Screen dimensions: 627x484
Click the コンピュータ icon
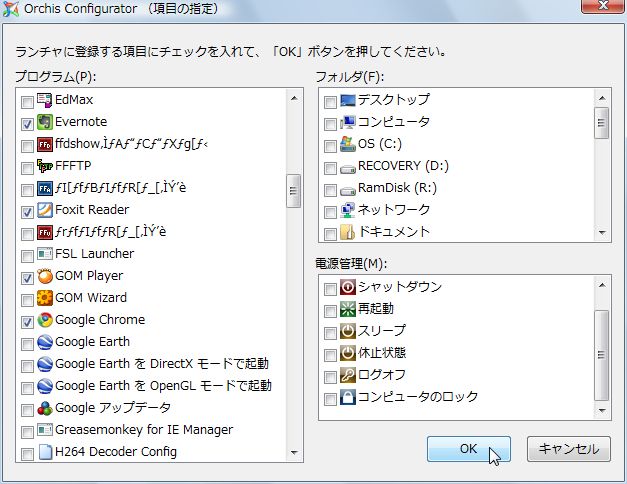[347, 122]
